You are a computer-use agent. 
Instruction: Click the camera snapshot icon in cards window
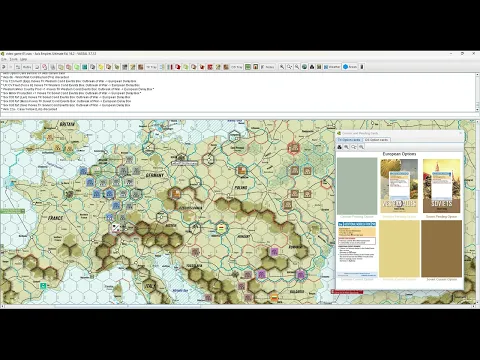coord(339,147)
